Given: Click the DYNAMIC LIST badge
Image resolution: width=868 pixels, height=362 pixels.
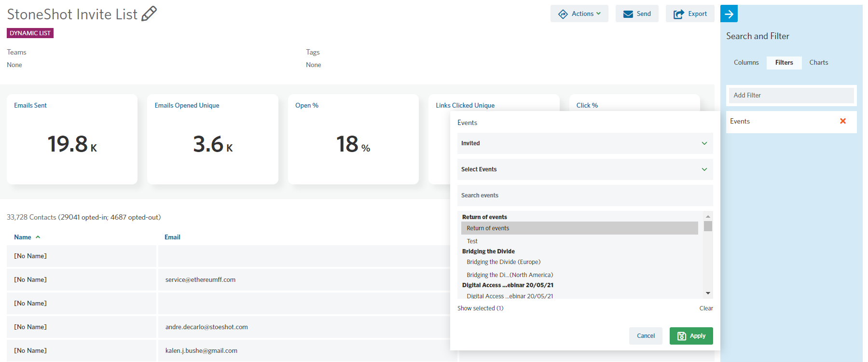Looking at the screenshot, I should tap(30, 33).
